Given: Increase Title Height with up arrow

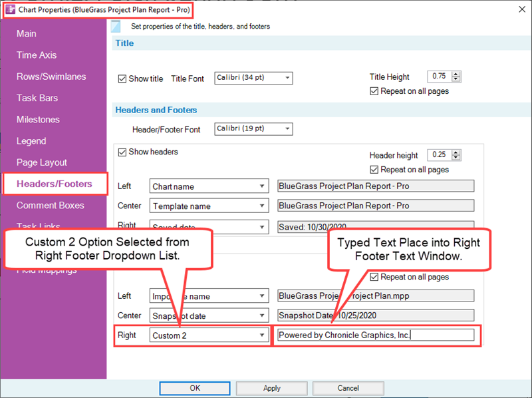Looking at the screenshot, I should pos(456,74).
